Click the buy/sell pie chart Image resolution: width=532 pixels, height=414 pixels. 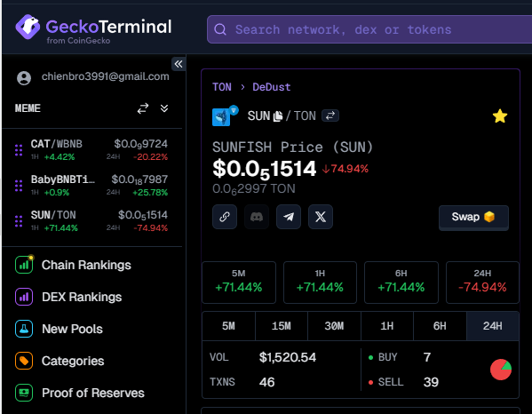click(501, 370)
